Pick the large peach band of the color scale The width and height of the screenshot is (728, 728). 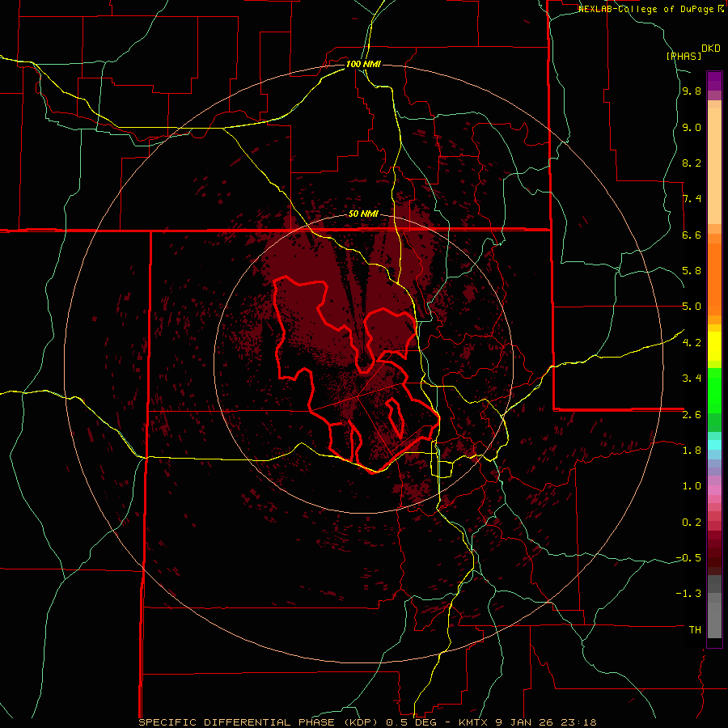(x=714, y=166)
